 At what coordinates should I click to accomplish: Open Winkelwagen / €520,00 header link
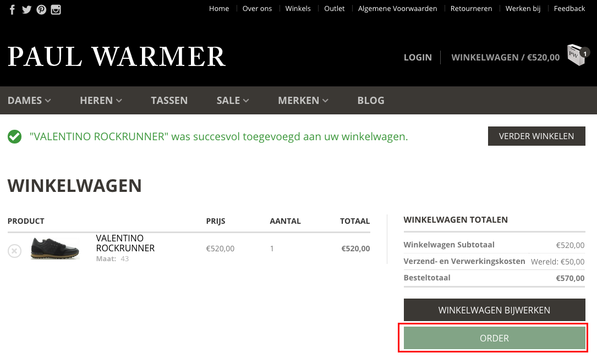coord(505,57)
